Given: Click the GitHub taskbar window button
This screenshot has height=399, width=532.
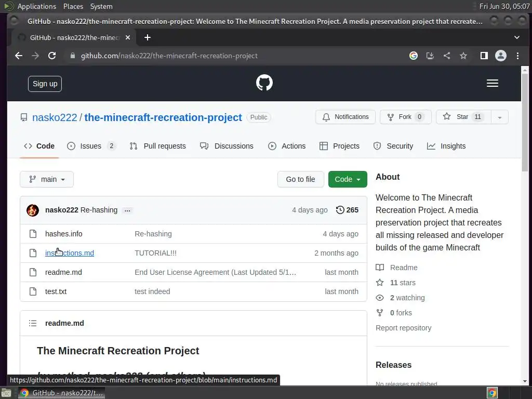Looking at the screenshot, I should (x=61, y=393).
